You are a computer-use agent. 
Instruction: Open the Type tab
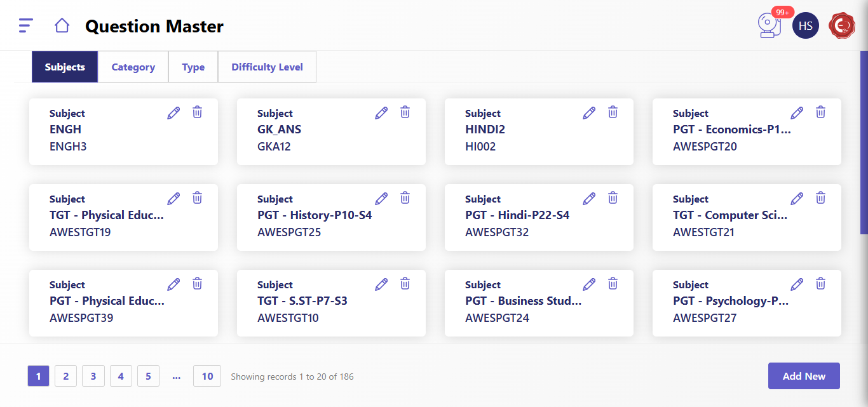point(193,67)
